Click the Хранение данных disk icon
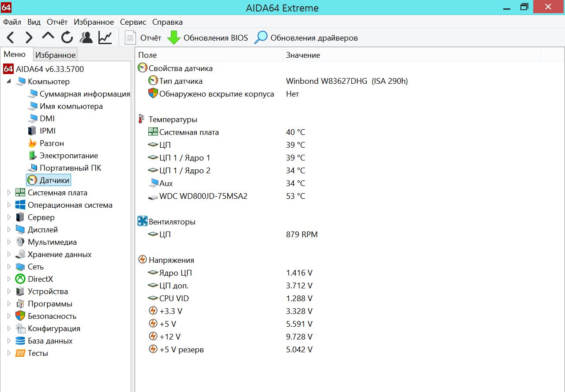Image resolution: width=565 pixels, height=392 pixels. pyautogui.click(x=20, y=254)
